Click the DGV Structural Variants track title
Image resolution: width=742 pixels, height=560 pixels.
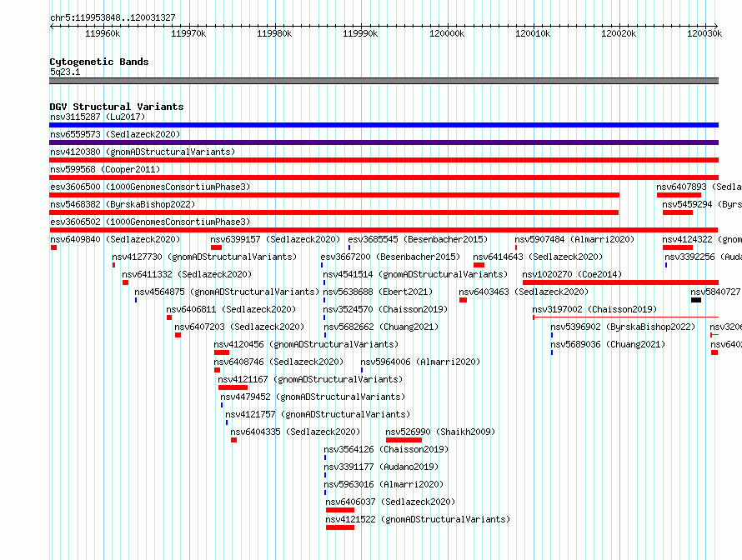(117, 107)
